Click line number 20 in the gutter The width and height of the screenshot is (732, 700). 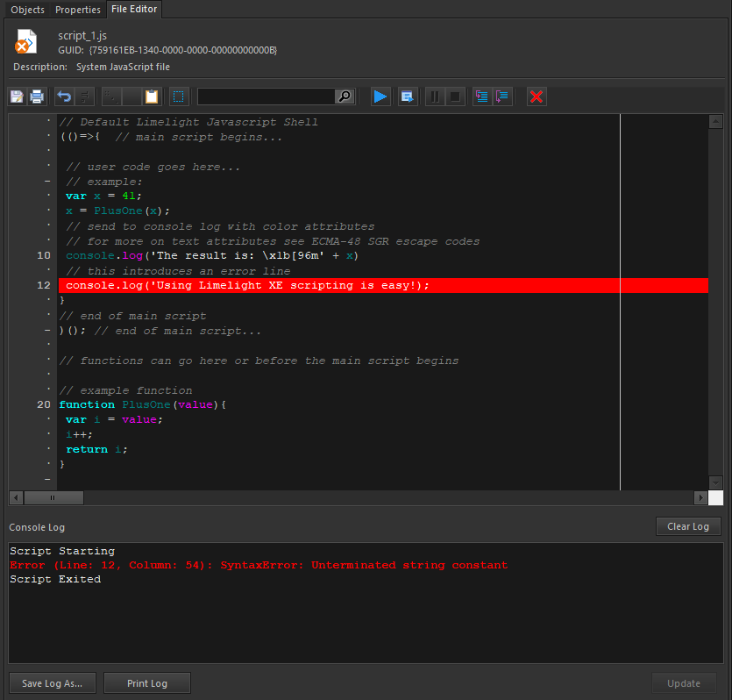(x=44, y=404)
